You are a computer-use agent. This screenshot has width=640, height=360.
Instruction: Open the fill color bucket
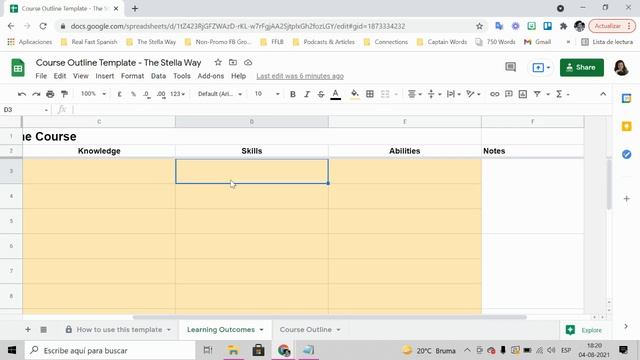[355, 94]
